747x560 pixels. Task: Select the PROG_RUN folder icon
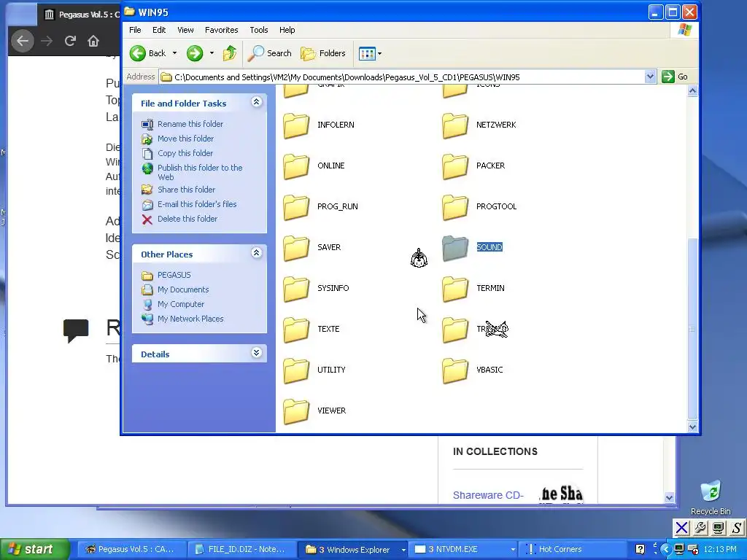pyautogui.click(x=296, y=208)
